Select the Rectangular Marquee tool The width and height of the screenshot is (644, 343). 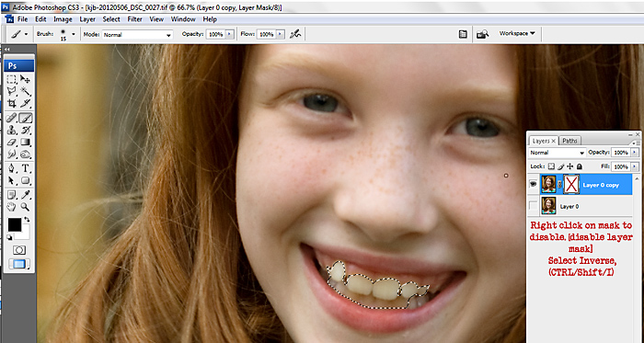(11, 79)
